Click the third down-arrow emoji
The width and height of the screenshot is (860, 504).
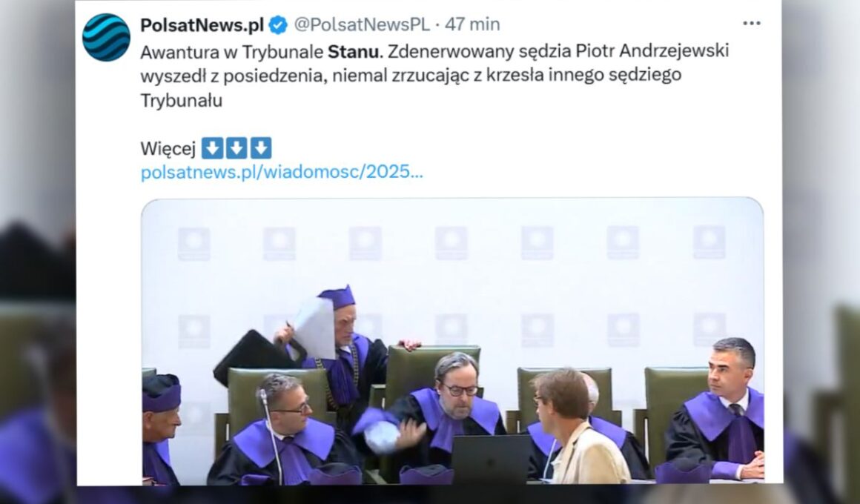point(261,148)
